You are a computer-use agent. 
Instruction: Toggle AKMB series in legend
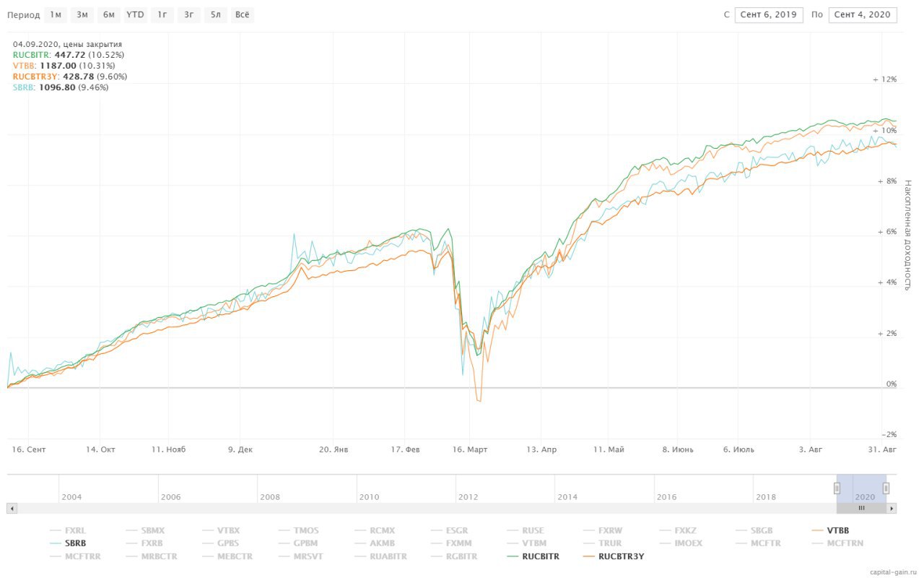tap(375, 543)
